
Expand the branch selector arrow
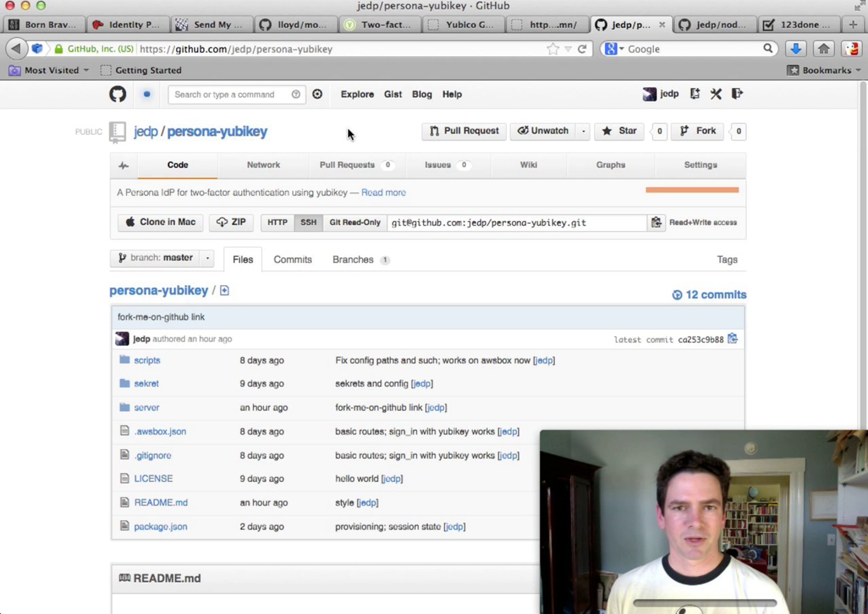[x=207, y=258]
